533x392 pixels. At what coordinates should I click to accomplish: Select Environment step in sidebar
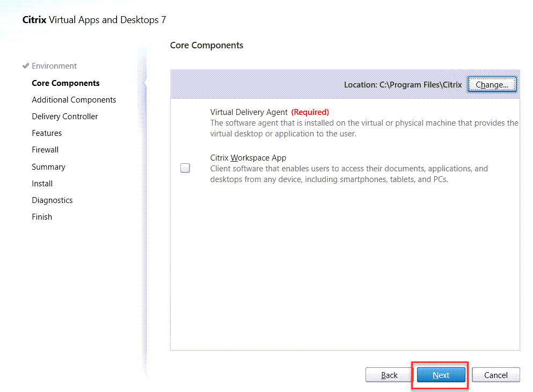pyautogui.click(x=54, y=66)
